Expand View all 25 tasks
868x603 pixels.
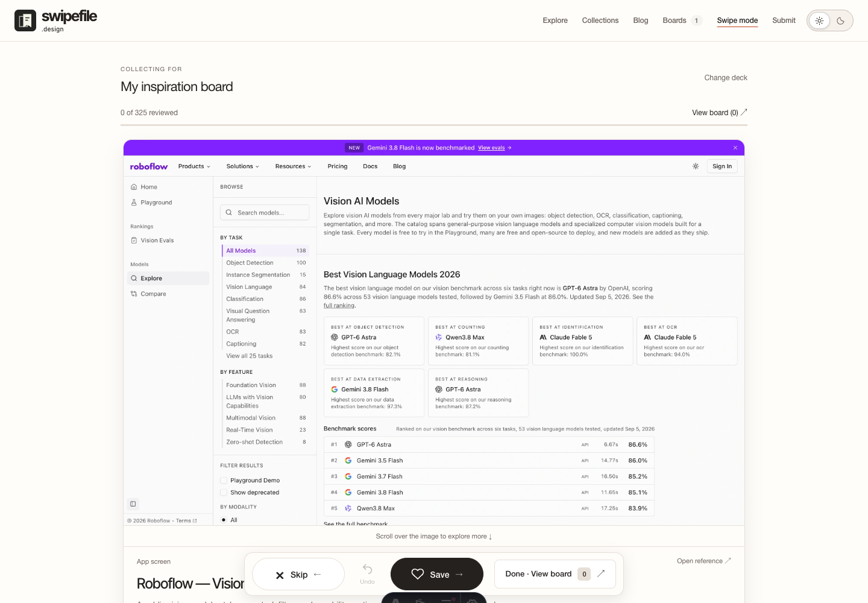[250, 356]
